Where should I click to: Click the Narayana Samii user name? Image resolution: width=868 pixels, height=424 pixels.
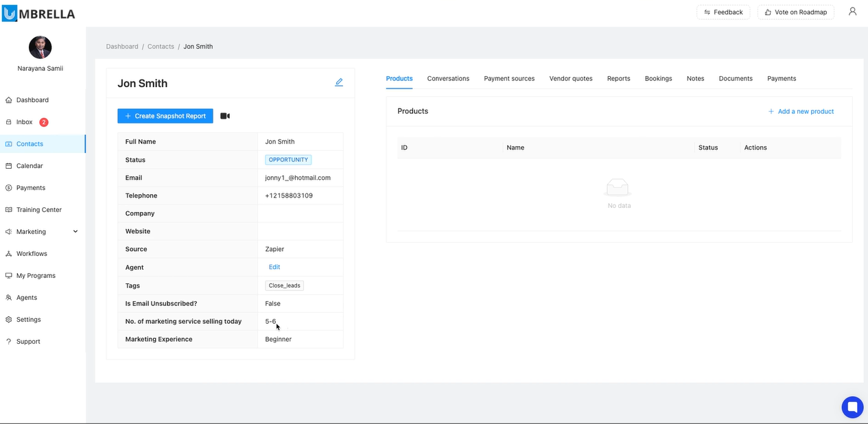pyautogui.click(x=40, y=69)
